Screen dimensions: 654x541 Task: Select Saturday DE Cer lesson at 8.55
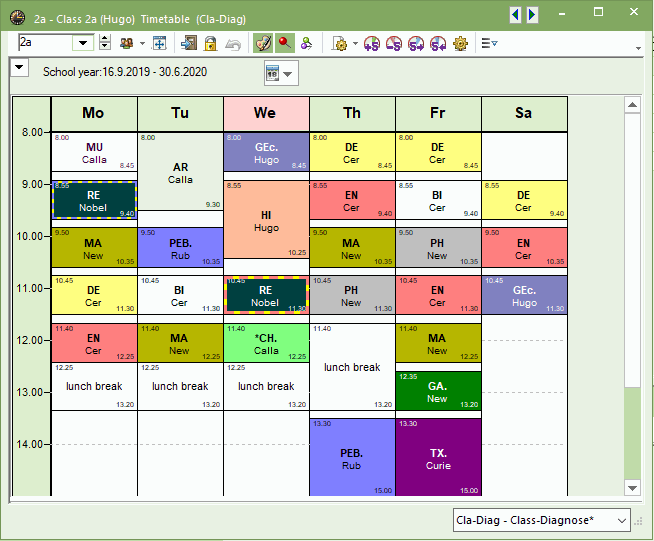coord(524,200)
